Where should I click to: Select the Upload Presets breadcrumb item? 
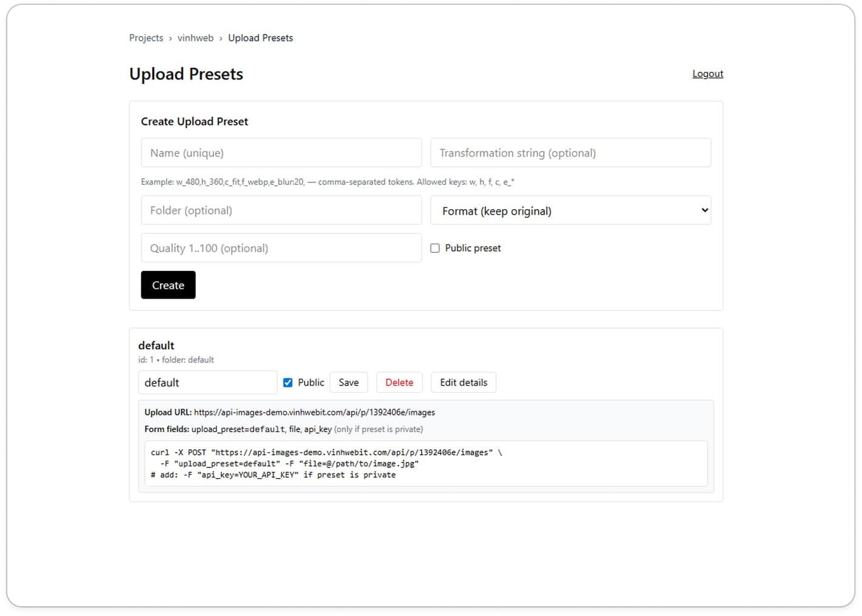[x=260, y=38]
